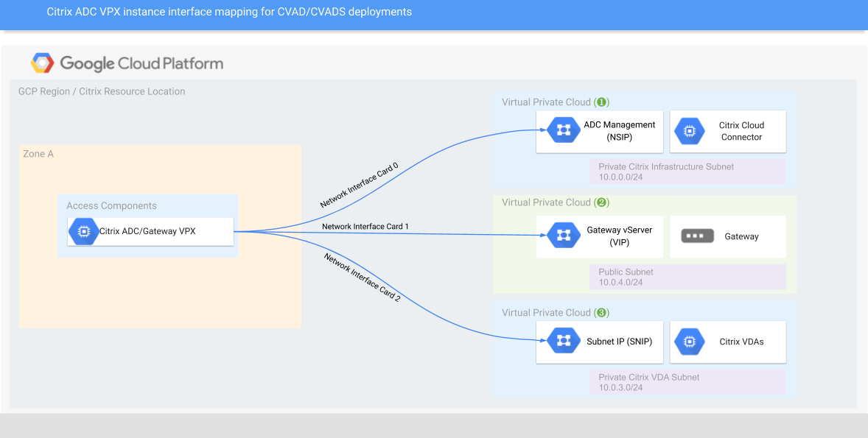Click the gray Gateway device icon
868x438 pixels.
coord(697,236)
